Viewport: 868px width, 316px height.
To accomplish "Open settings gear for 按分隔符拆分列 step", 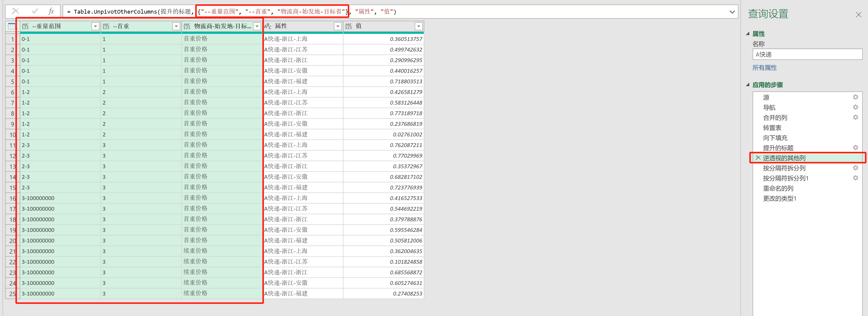I will coord(855,168).
